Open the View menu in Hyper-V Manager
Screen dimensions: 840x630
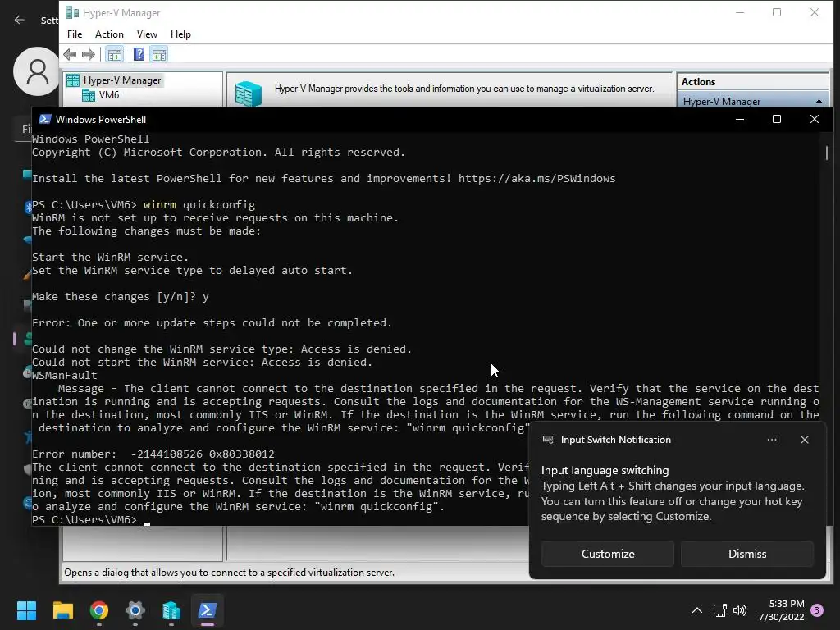click(x=147, y=34)
